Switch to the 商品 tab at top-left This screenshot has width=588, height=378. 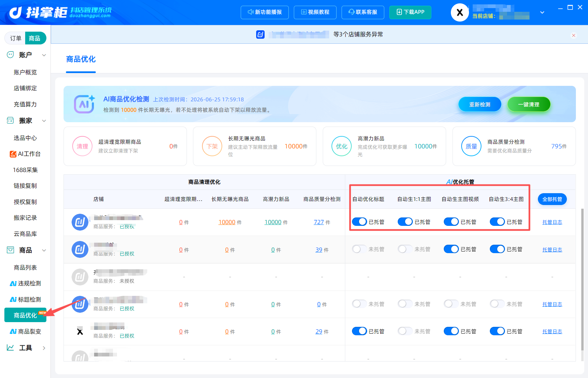[35, 38]
